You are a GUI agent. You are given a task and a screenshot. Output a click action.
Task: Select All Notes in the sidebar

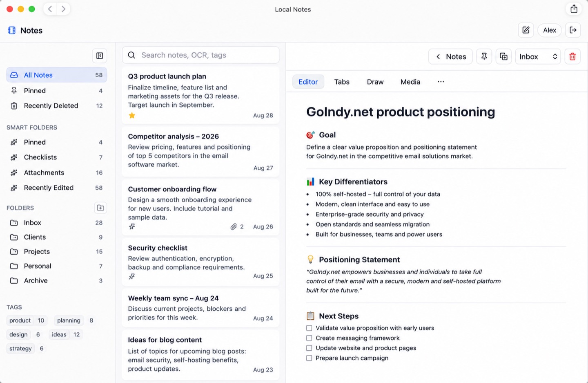(x=57, y=75)
